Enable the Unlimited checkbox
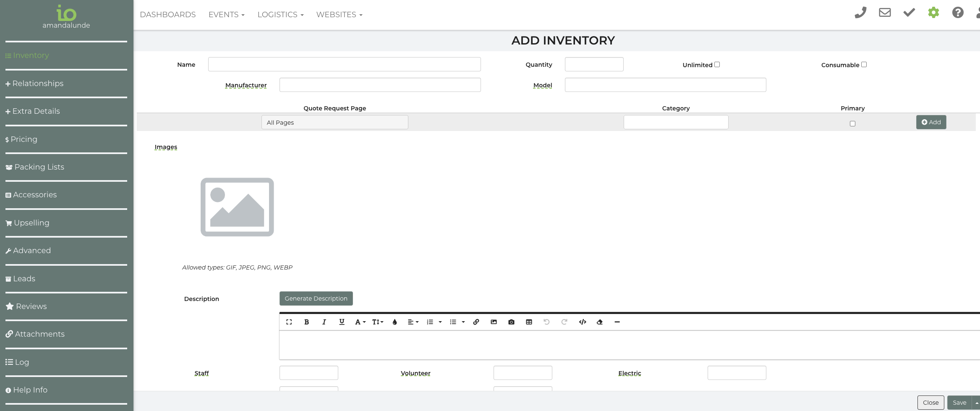This screenshot has height=411, width=980. click(717, 65)
